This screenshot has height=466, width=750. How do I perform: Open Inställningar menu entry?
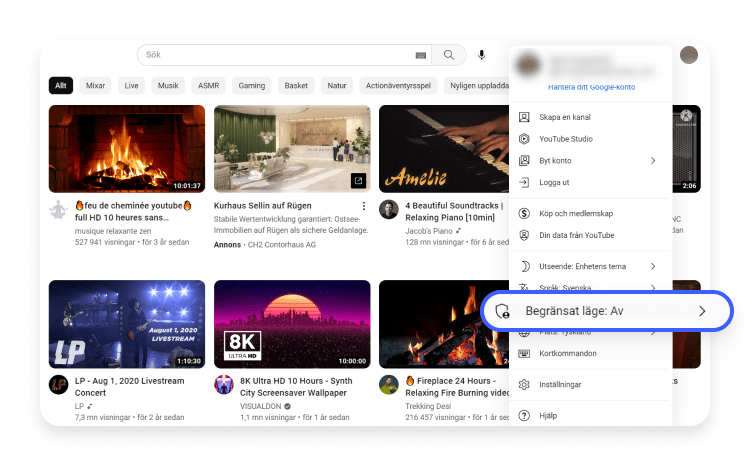click(x=590, y=385)
